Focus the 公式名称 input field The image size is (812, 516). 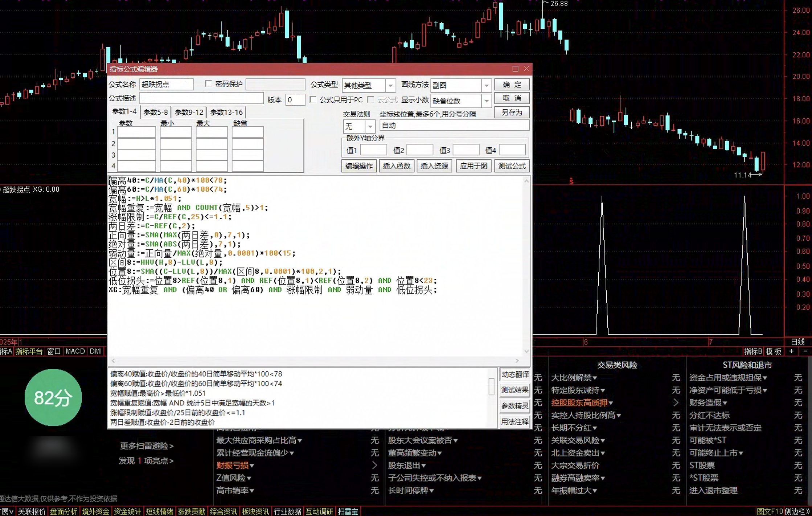[167, 84]
